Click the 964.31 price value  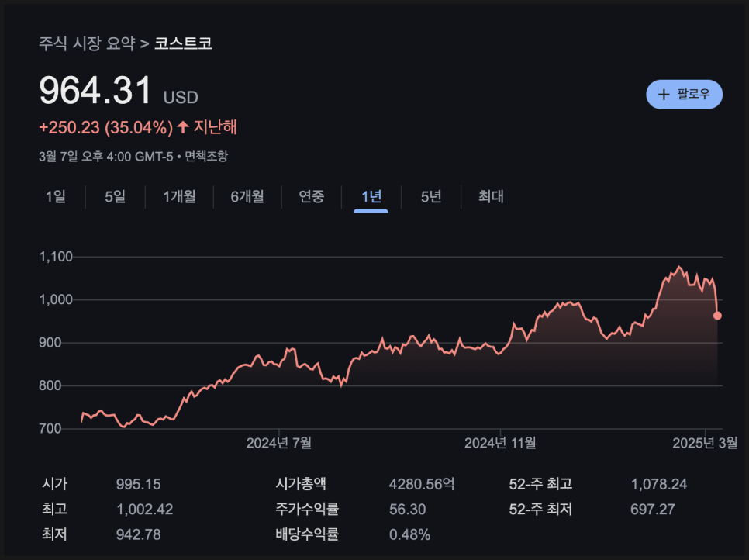pos(95,91)
